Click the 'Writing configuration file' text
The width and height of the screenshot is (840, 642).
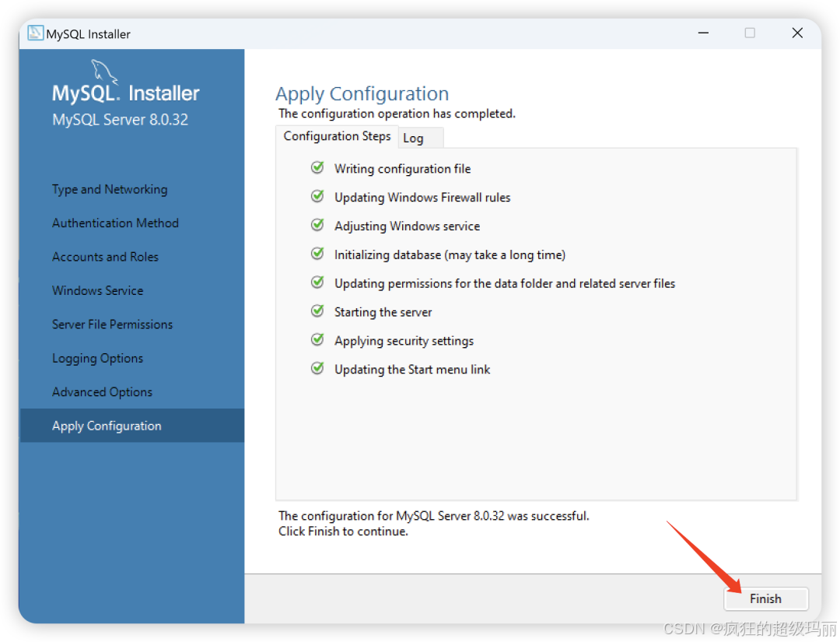[402, 169]
